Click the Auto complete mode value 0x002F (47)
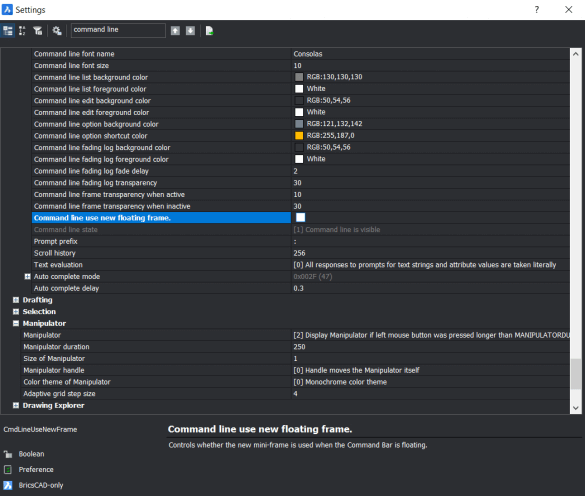Viewport: 585px width, 496px height. pyautogui.click(x=313, y=277)
